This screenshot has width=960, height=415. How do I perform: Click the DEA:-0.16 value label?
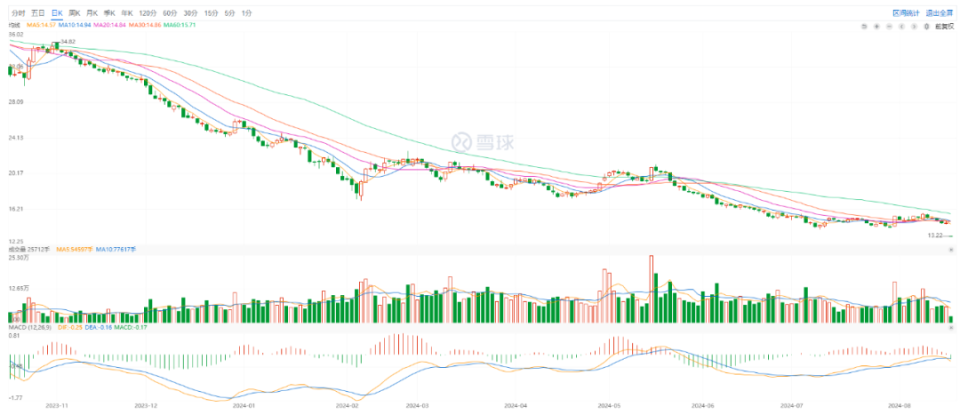[x=99, y=327]
